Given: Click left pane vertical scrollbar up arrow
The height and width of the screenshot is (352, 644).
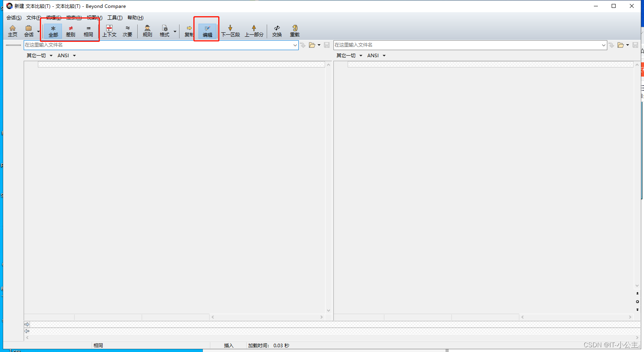Looking at the screenshot, I should click(x=328, y=65).
